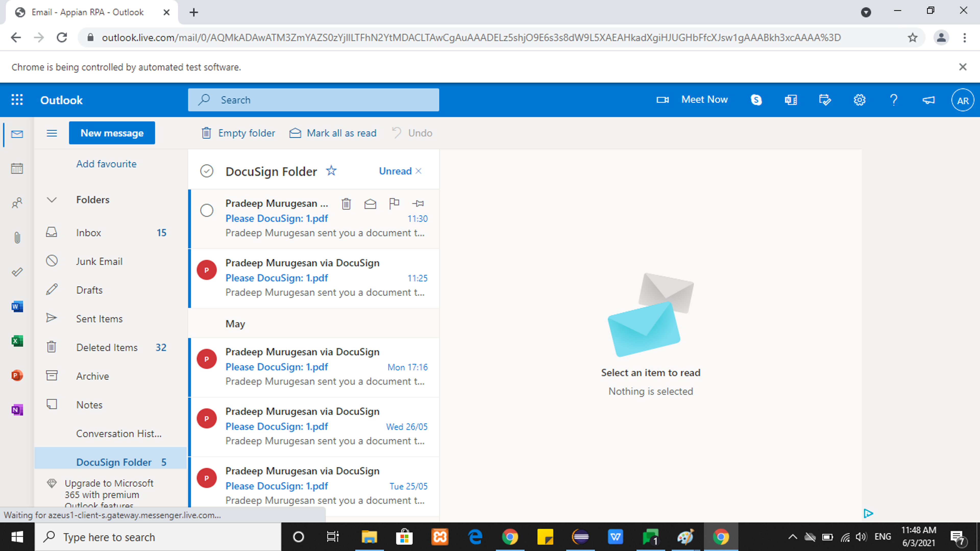Screen dimensions: 980x551
Task: Open the My Day calendar-check icon
Action: click(825, 100)
